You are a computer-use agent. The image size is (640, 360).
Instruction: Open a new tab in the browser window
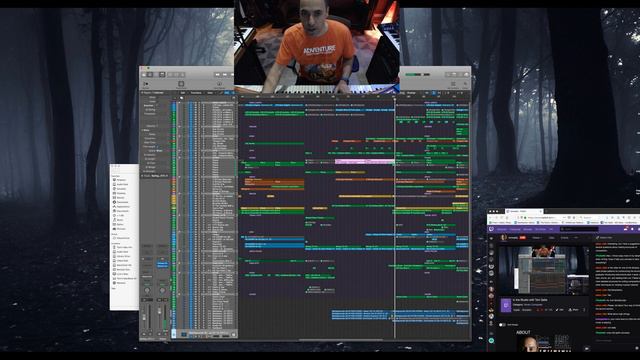[546, 211]
